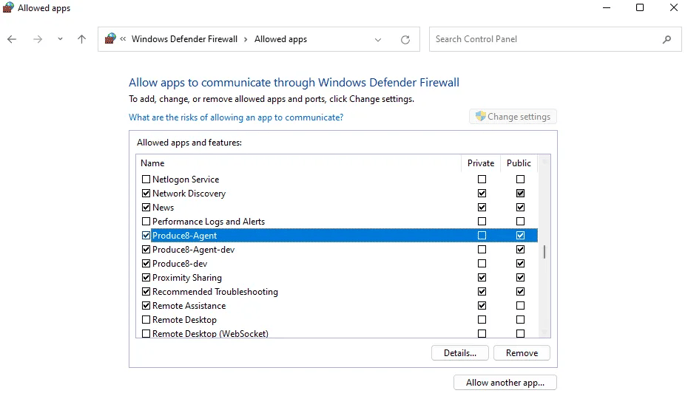Viewport: 688px width, 396px height.
Task: Remove the selected app
Action: click(522, 353)
